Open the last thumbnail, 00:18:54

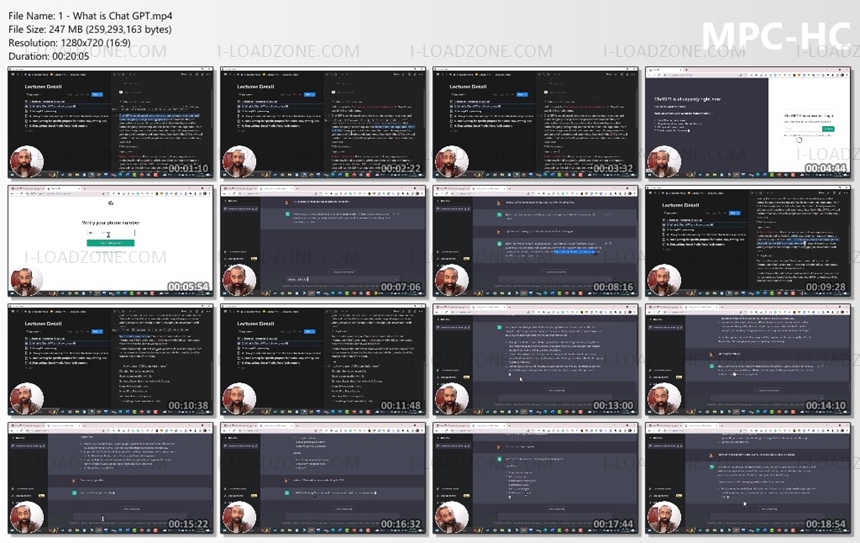(x=748, y=479)
